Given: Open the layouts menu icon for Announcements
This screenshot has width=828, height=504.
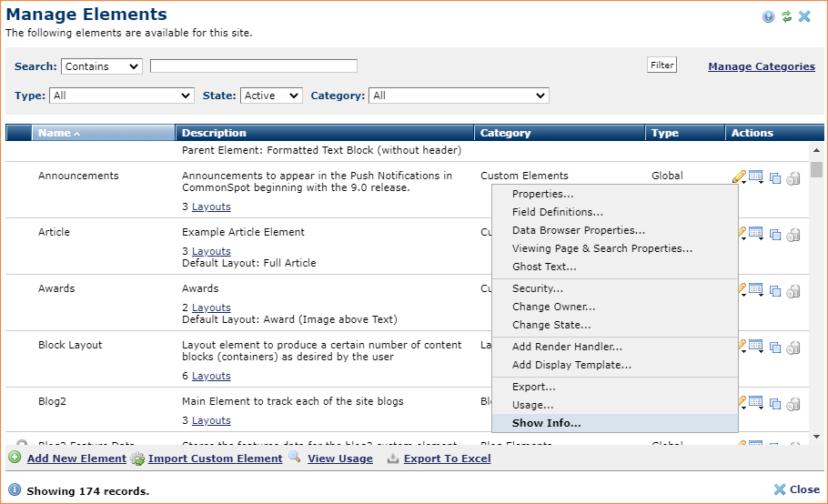Looking at the screenshot, I should (x=756, y=176).
